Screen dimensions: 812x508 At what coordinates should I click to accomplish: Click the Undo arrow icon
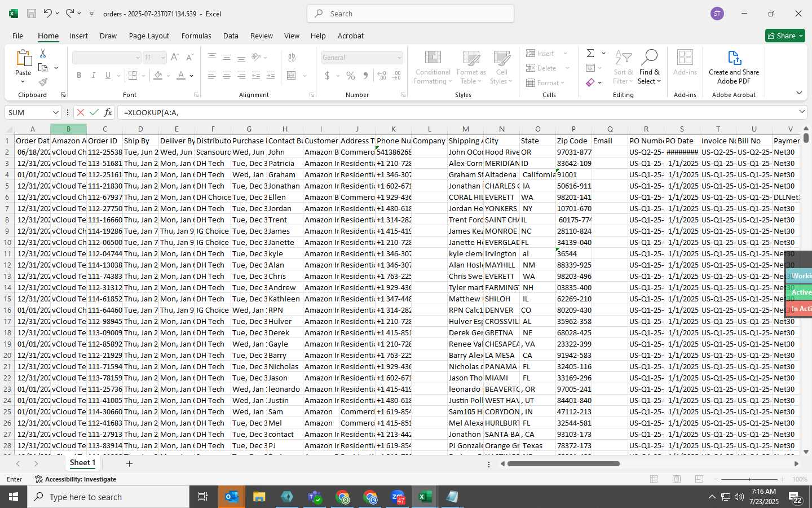click(x=48, y=14)
